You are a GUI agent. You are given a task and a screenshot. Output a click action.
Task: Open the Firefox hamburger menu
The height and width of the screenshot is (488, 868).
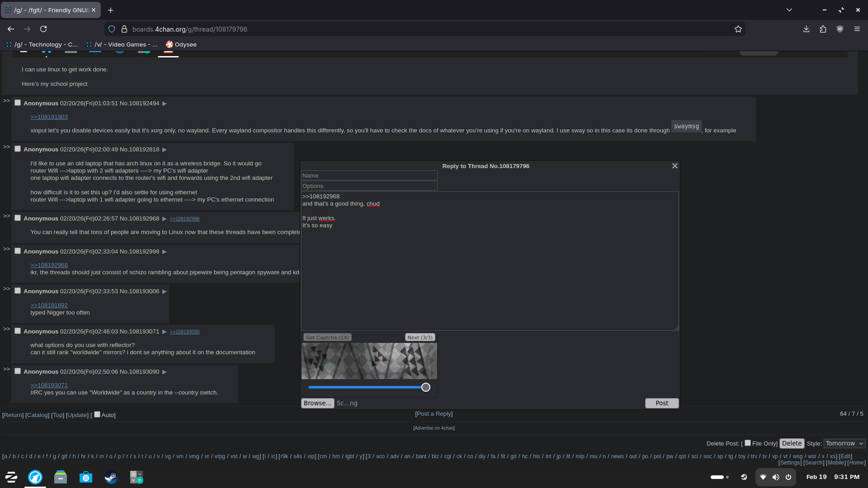tap(857, 29)
